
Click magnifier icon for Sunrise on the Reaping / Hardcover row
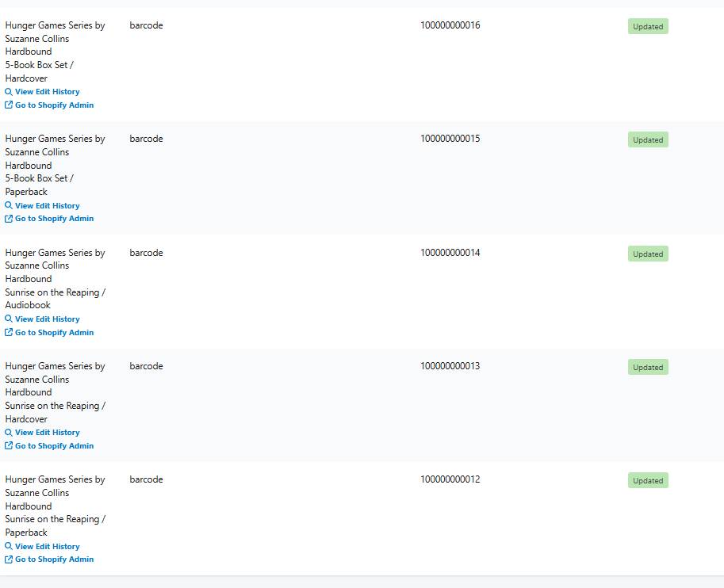(8, 433)
